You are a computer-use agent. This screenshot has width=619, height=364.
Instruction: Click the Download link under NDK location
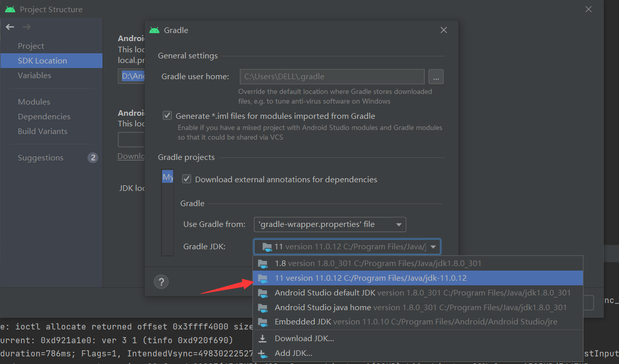coord(132,156)
